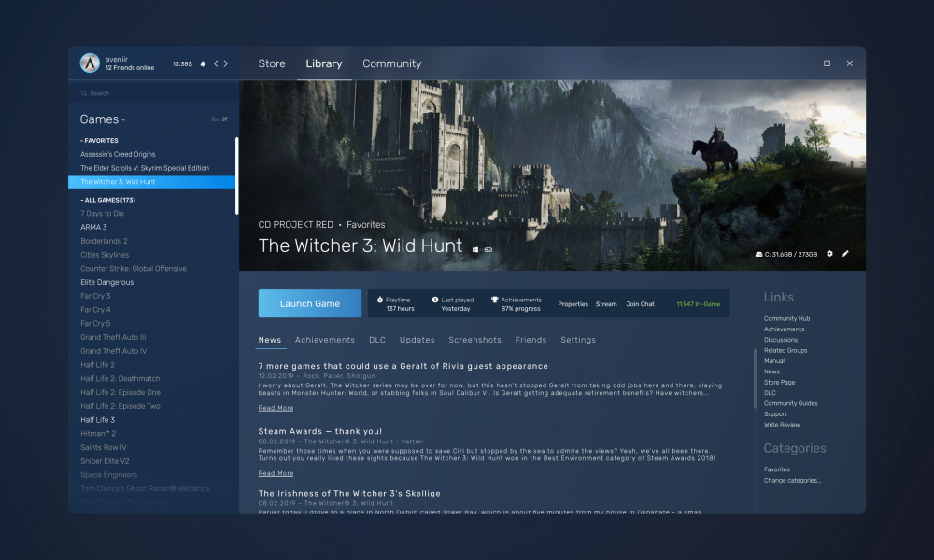The height and width of the screenshot is (560, 934).
Task: Select The Elder Scrolls V: Skyrim Special Edition
Action: pyautogui.click(x=145, y=168)
